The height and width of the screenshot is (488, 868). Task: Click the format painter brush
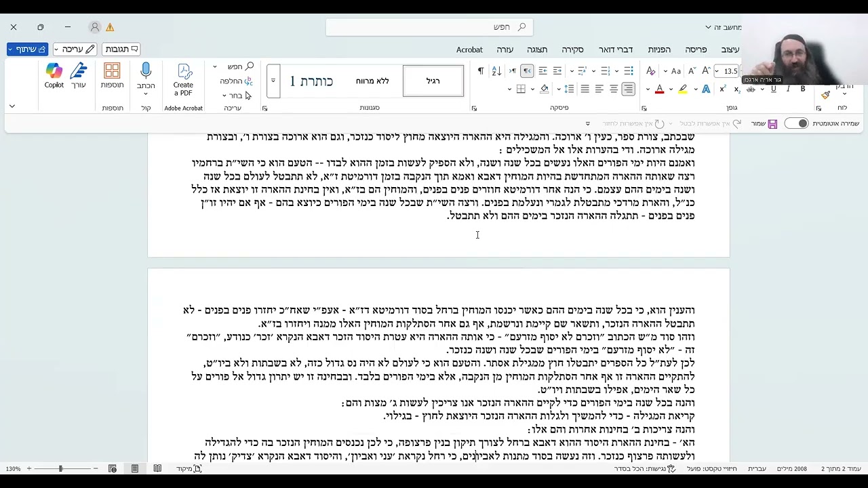click(825, 95)
